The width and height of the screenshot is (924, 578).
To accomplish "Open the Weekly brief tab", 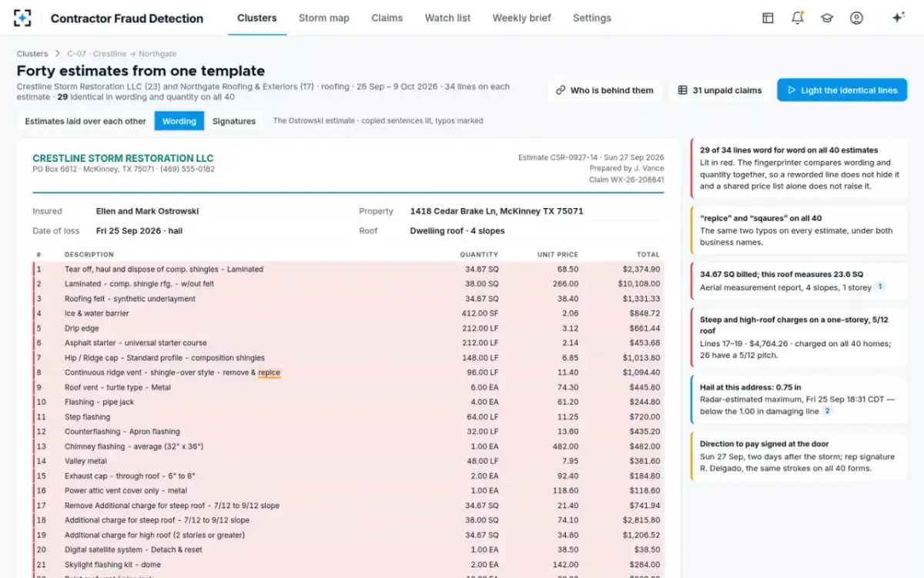I will 521,18.
